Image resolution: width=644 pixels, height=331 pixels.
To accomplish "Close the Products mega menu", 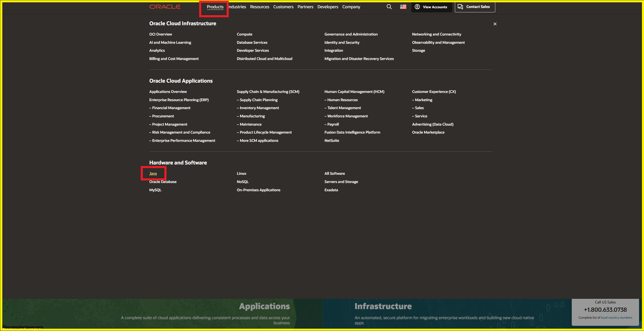I will pos(495,24).
